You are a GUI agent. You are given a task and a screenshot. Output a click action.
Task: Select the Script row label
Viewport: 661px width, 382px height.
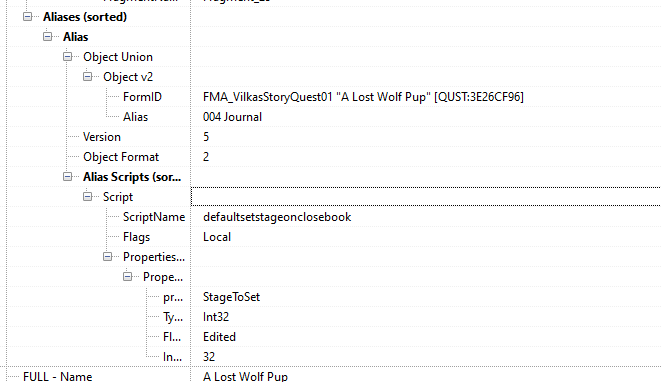pyautogui.click(x=118, y=197)
